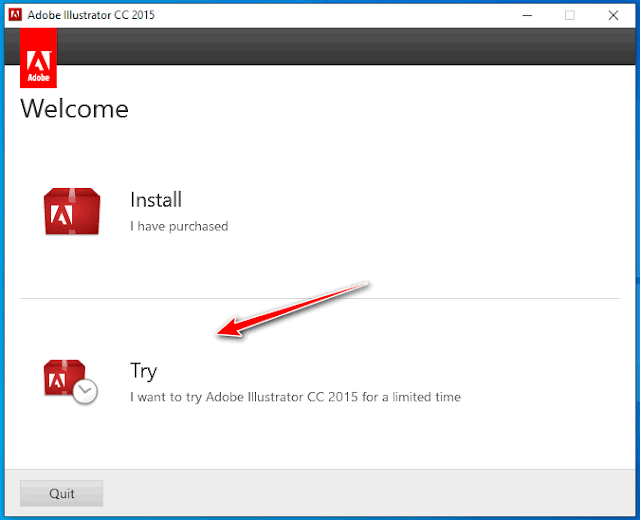Select the Try option heading
Screen dimensions: 640x520
143,371
